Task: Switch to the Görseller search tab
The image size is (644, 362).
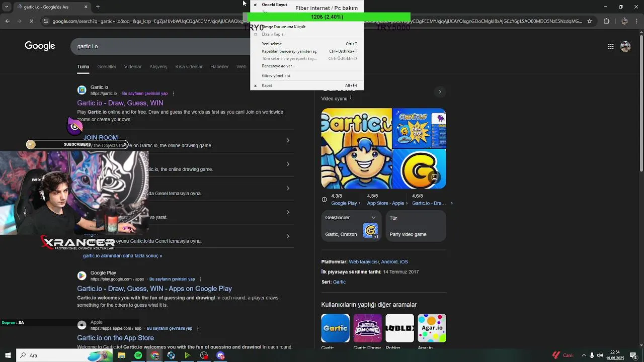Action: click(107, 66)
